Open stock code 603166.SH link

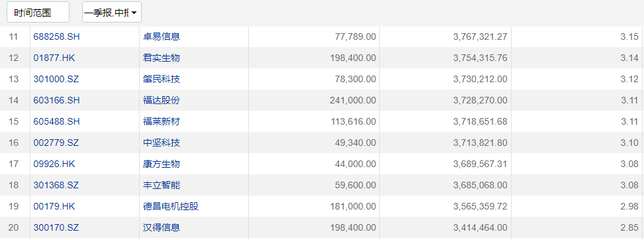[56, 101]
